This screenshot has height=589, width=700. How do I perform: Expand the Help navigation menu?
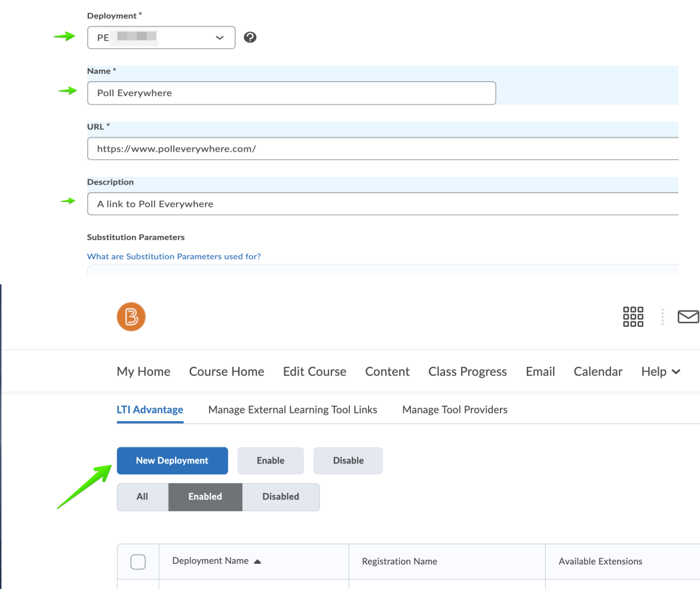[x=661, y=372]
